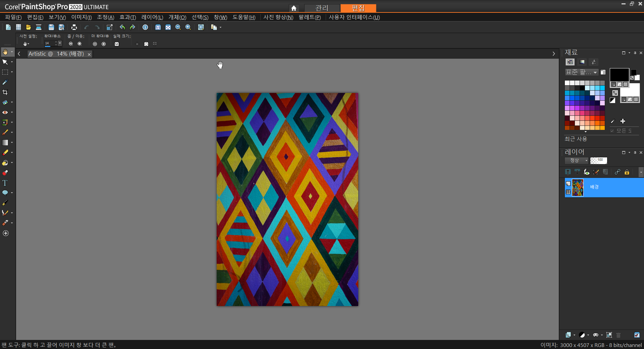Open the 정상 blend mode dropdown
Image resolution: width=644 pixels, height=349 pixels.
tap(576, 160)
